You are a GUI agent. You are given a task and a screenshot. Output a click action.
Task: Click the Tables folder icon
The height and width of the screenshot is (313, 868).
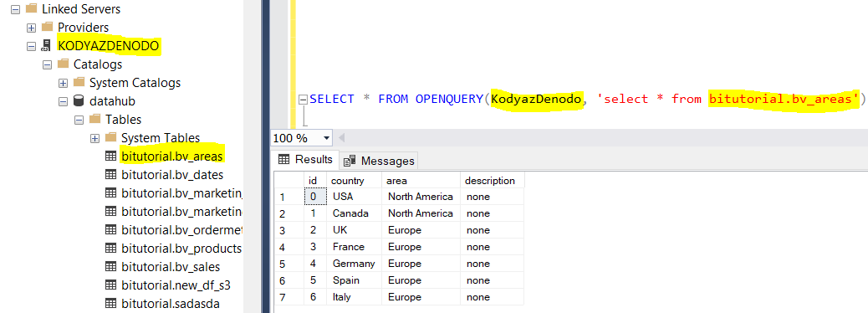[x=95, y=119]
